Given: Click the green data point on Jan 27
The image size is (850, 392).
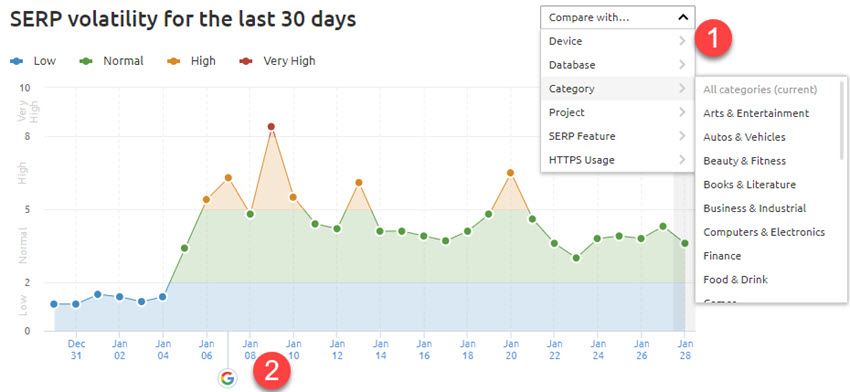Looking at the screenshot, I should pyautogui.click(x=662, y=227).
